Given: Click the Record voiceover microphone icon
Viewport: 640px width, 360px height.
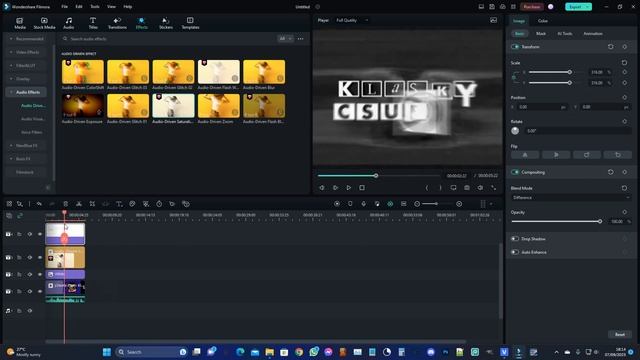Looking at the screenshot, I should coord(363,204).
